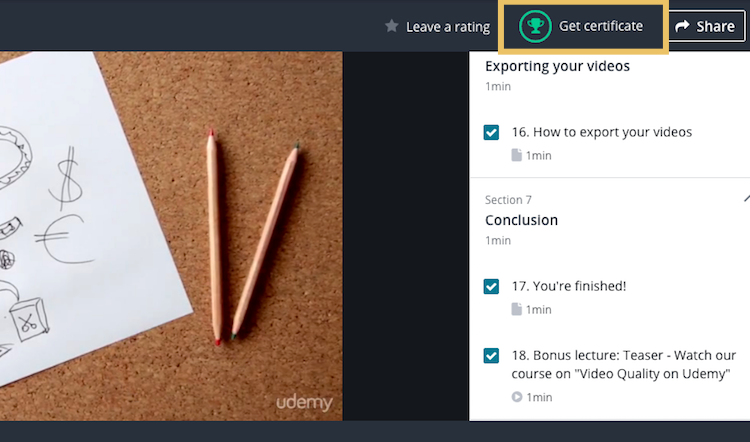Click play icon under Bonus lecture Teaser
750x442 pixels.
(x=517, y=397)
